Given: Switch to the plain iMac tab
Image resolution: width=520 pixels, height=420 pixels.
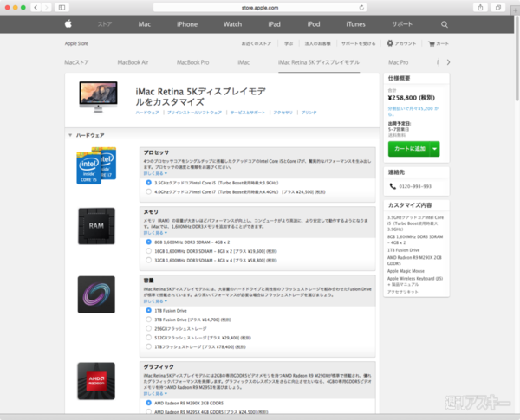Looking at the screenshot, I should (244, 62).
